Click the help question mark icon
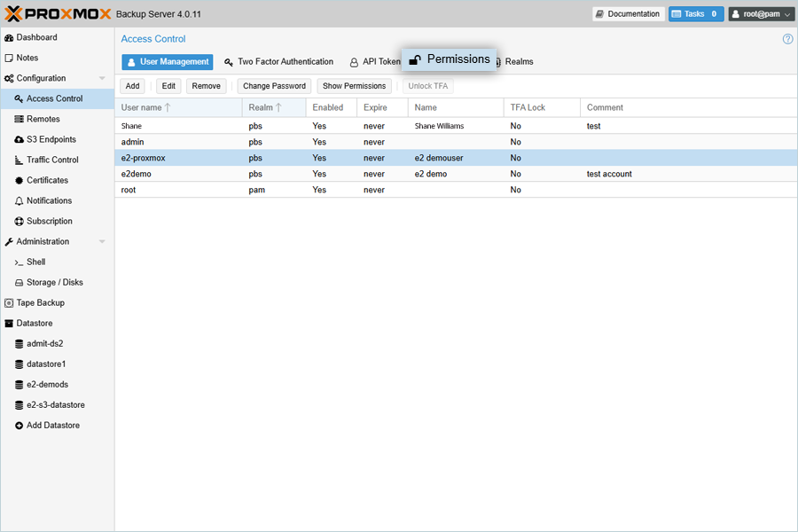 tap(788, 39)
